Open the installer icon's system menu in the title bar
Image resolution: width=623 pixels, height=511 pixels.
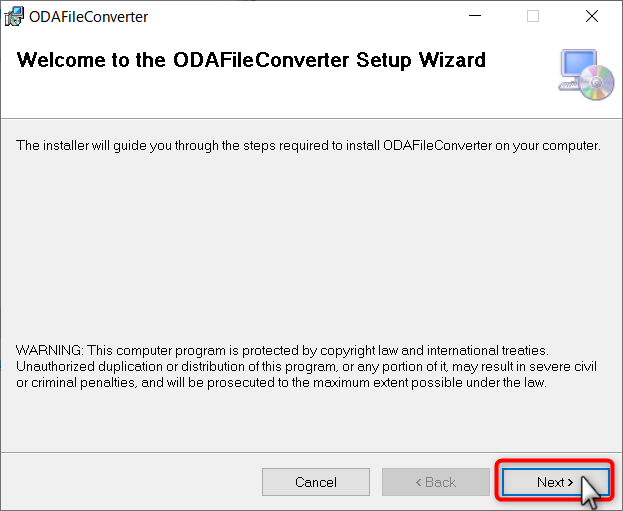point(14,17)
